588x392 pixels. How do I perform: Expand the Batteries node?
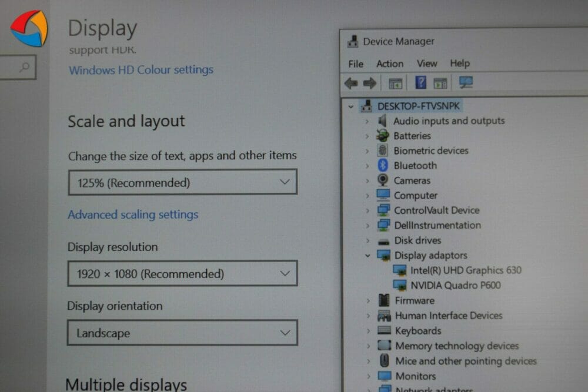367,136
